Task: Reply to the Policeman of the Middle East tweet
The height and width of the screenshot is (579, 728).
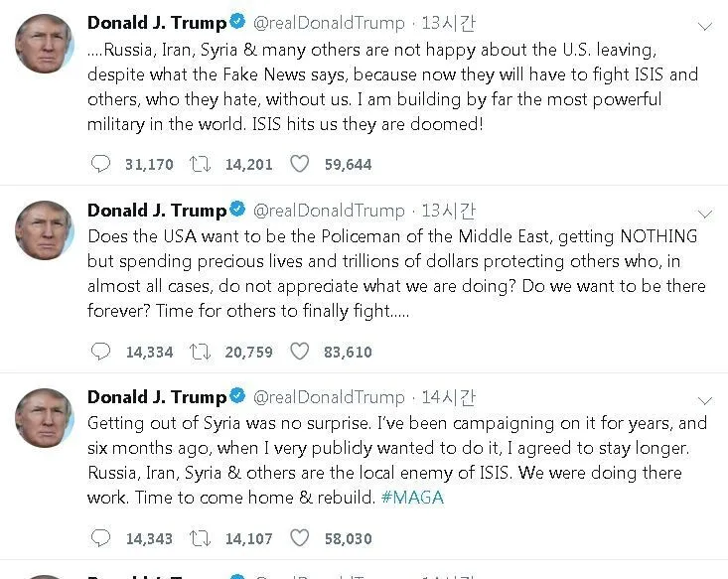Action: [100, 351]
